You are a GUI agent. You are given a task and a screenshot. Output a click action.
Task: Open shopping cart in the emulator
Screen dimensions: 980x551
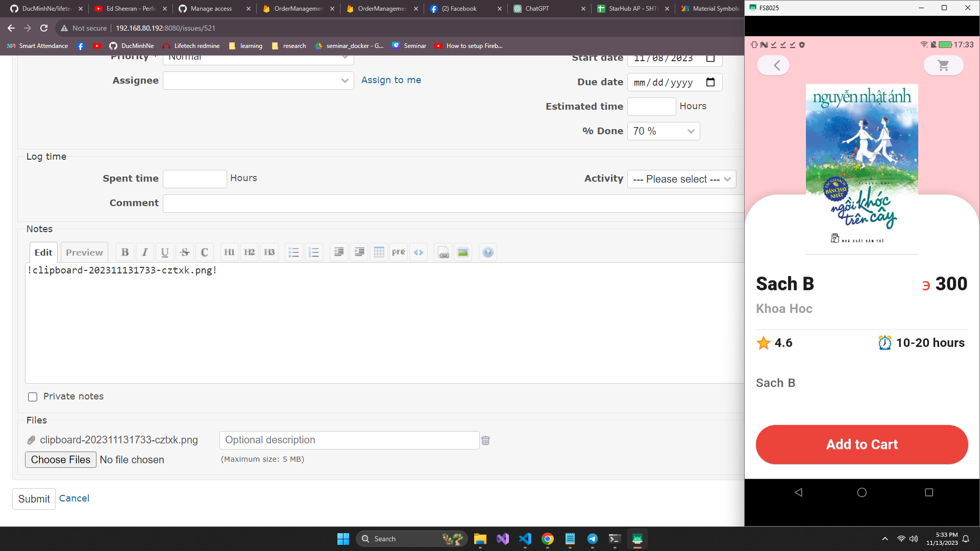tap(943, 65)
